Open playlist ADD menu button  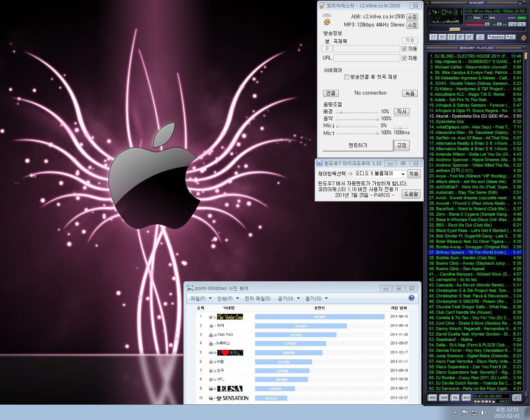pos(432,397)
